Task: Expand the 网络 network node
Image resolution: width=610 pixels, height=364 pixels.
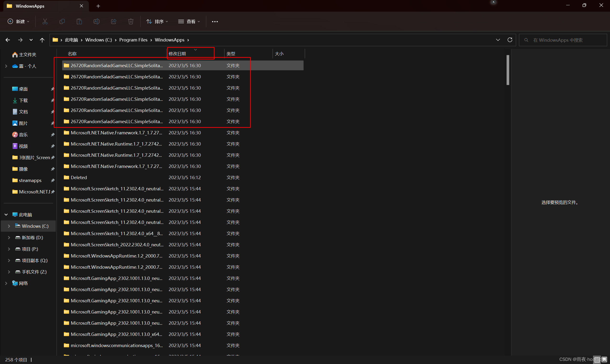Action: (6, 283)
